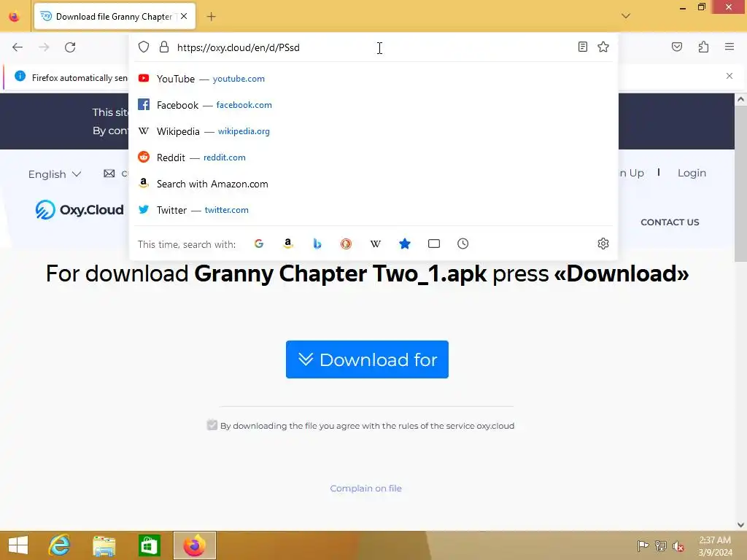Image resolution: width=747 pixels, height=560 pixels.
Task: Reload the current page
Action: pos(70,47)
